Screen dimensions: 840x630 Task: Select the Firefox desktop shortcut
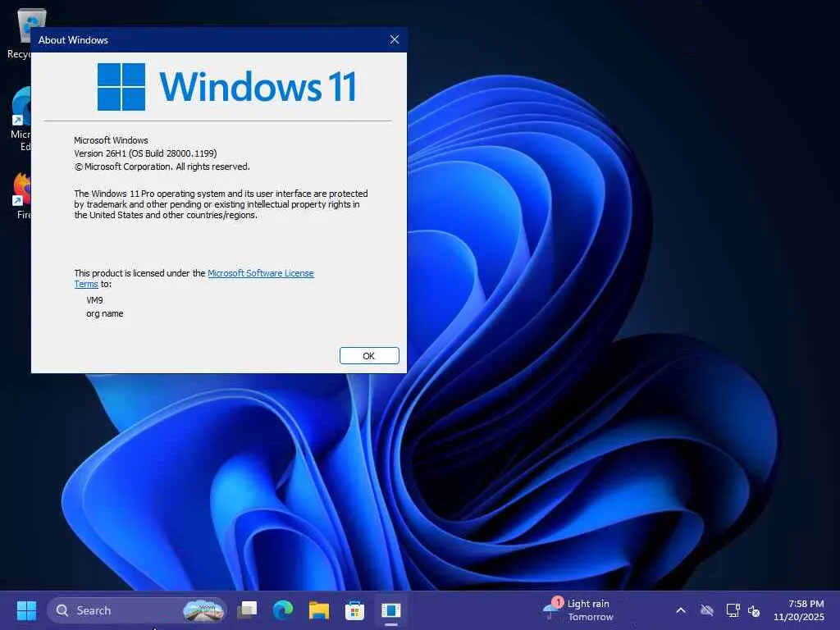tap(21, 196)
